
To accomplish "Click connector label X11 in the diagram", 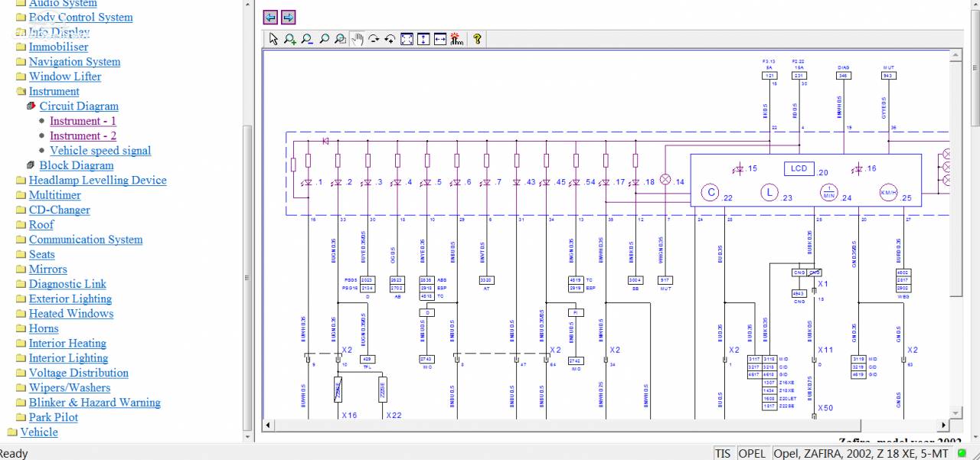I will click(825, 350).
